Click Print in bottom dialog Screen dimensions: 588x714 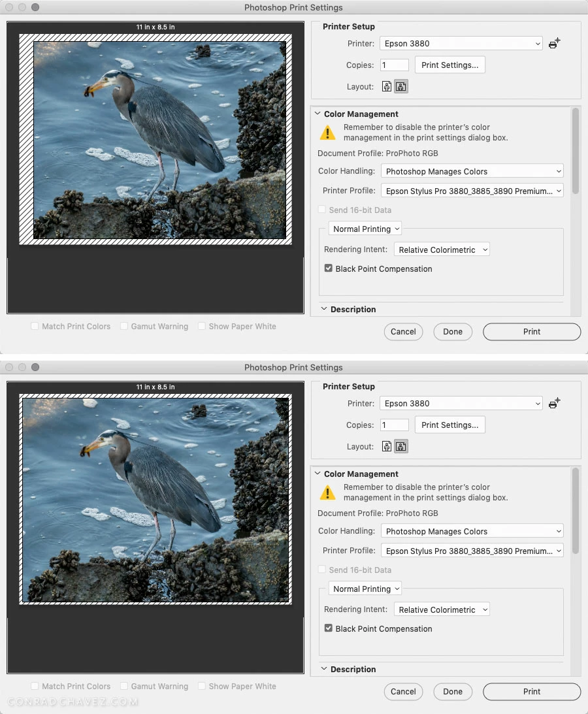point(532,691)
